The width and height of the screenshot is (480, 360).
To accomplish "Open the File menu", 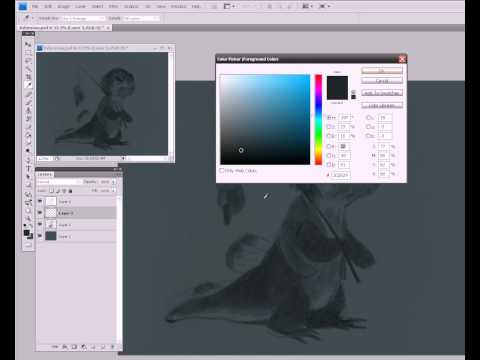I will click(35, 6).
